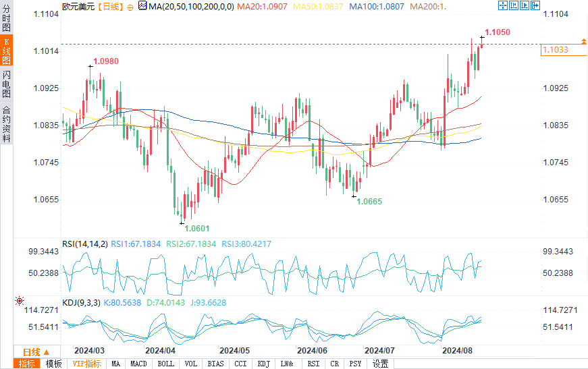
Task: Click the red sun icon near KDJ
Action: (x=20, y=300)
